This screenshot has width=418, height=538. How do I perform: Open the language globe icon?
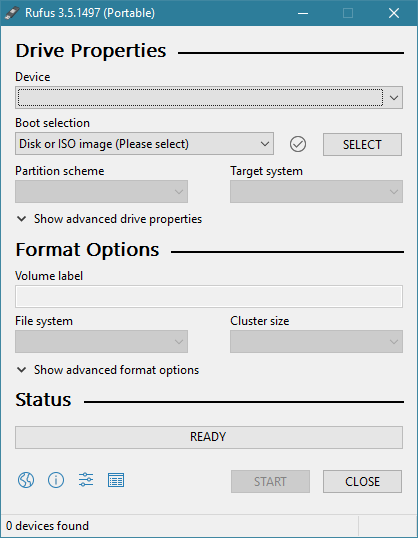(x=26, y=480)
